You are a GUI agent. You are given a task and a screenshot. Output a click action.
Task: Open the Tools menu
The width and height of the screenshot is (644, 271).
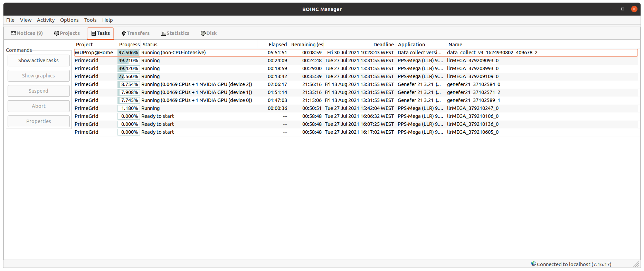click(90, 20)
